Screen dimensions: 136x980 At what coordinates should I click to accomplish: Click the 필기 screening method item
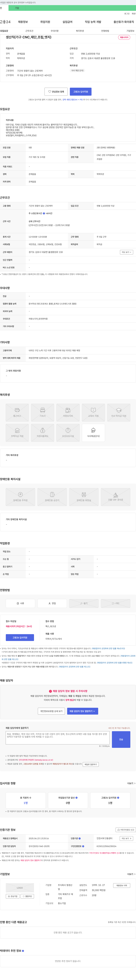[84, 603]
